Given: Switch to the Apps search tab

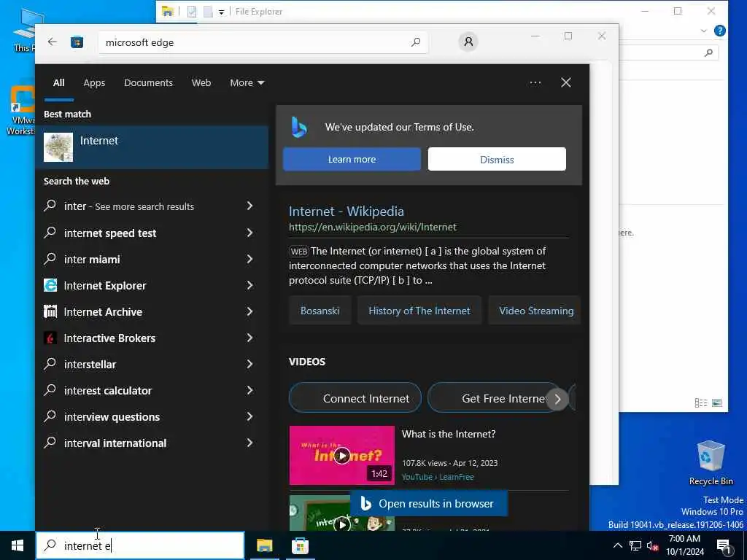Looking at the screenshot, I should (x=94, y=83).
